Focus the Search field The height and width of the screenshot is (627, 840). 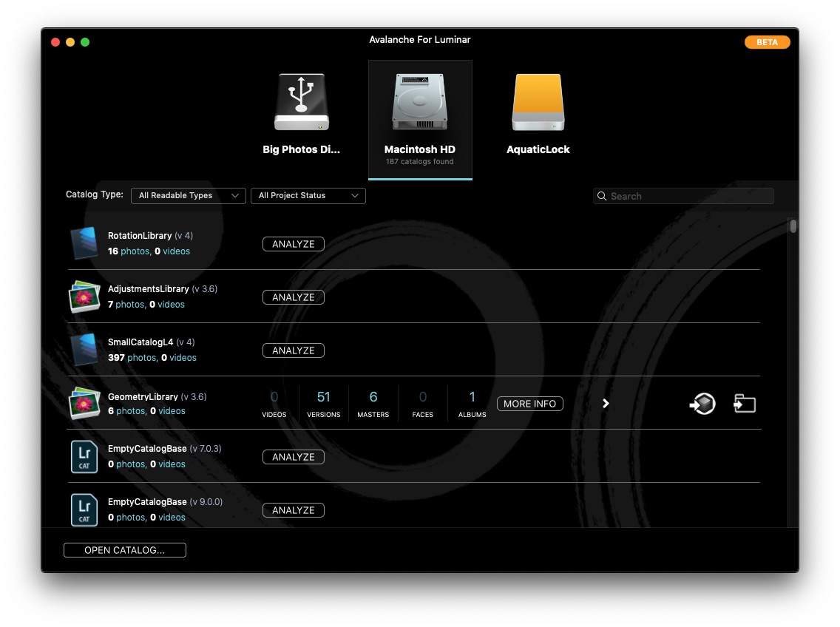(683, 196)
